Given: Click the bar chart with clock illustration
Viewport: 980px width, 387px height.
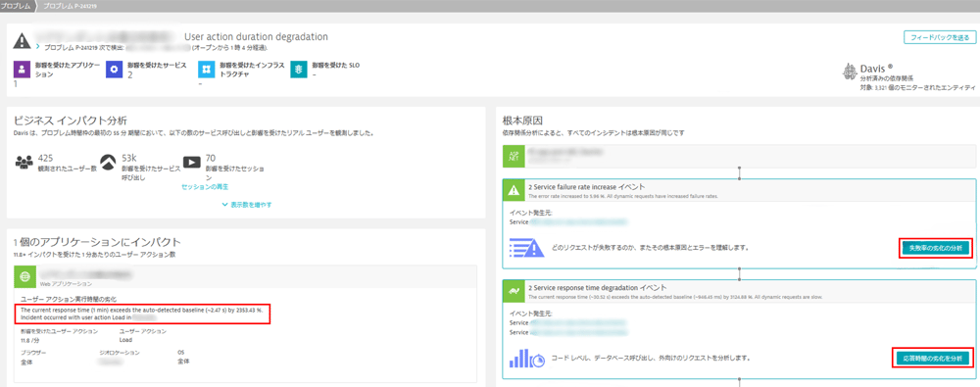Looking at the screenshot, I should [526, 359].
